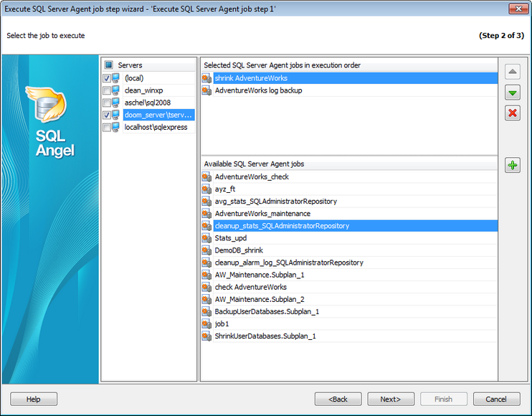The width and height of the screenshot is (532, 416).
Task: Click the job icon beside job1
Action: 206,323
